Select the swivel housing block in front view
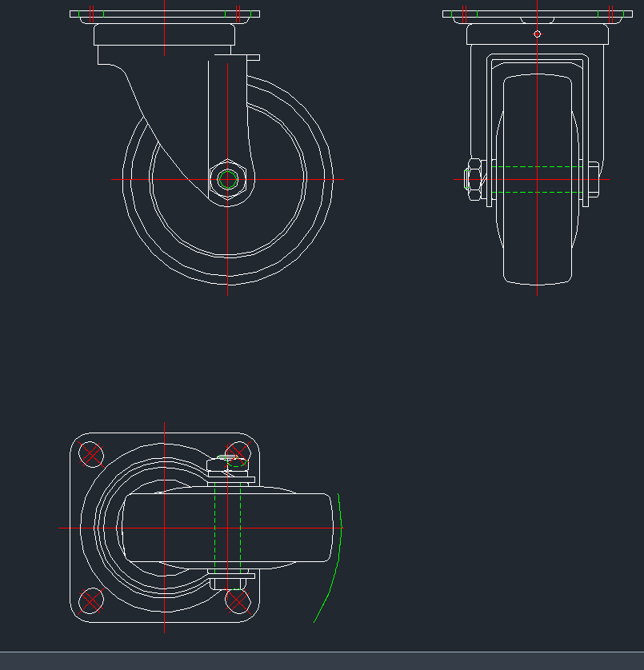644x670 pixels. (576, 34)
